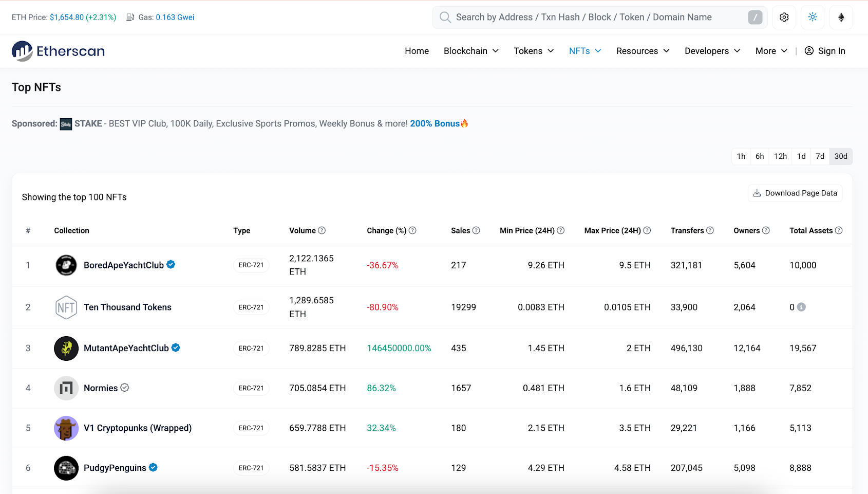The image size is (868, 494).
Task: Open V1 Cryptopunks (Wrapped) link
Action: point(138,428)
